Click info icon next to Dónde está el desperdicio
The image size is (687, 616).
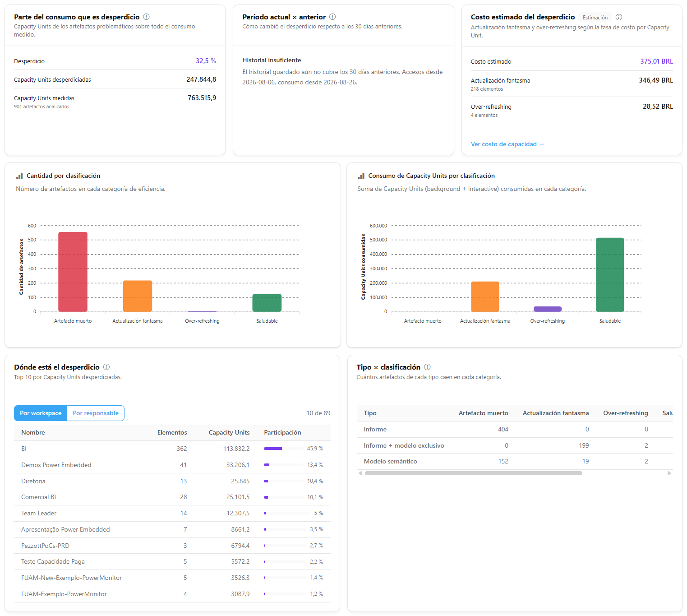[x=106, y=367]
